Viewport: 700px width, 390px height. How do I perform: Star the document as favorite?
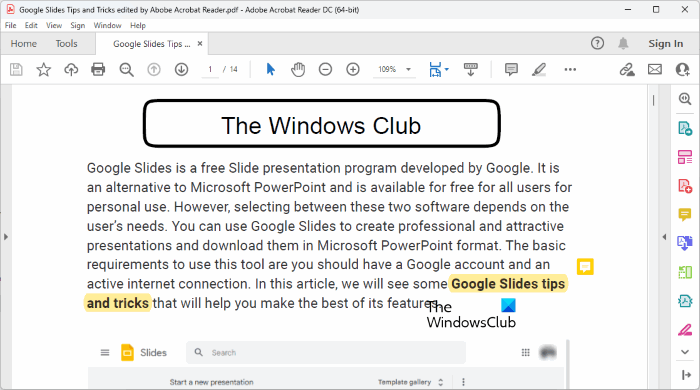43,69
